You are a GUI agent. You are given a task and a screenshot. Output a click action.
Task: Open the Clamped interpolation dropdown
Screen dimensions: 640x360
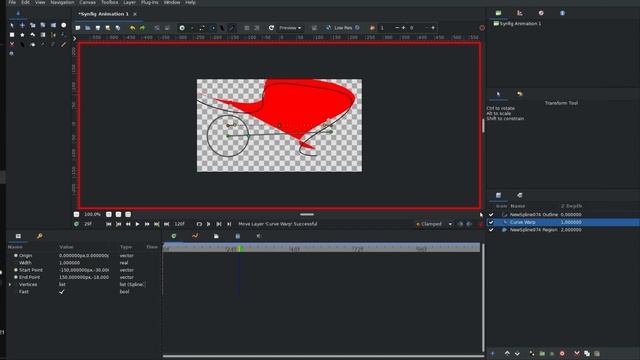point(434,224)
